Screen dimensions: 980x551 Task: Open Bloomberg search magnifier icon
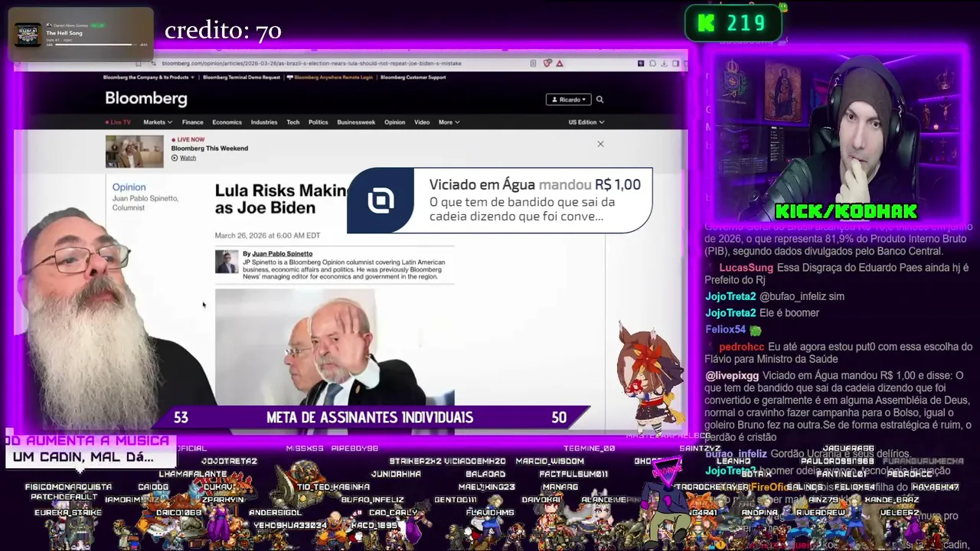point(599,99)
